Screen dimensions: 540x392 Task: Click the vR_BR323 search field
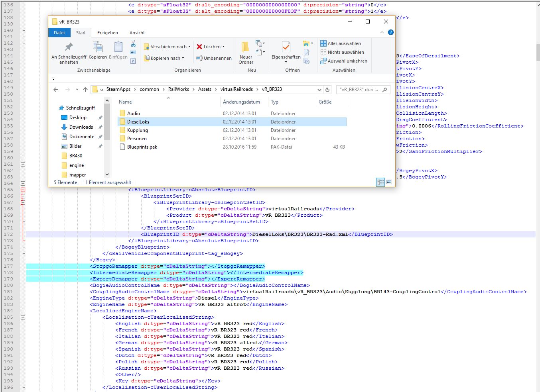click(359, 90)
